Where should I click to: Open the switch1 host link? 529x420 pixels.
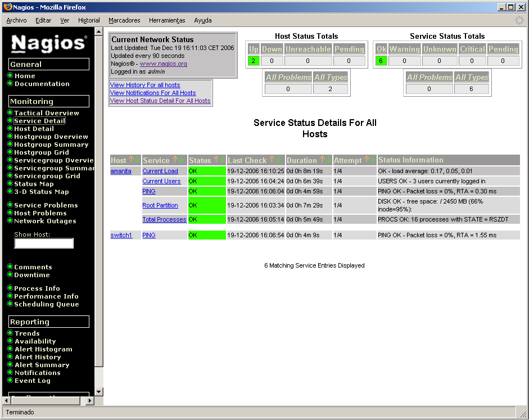coord(121,235)
